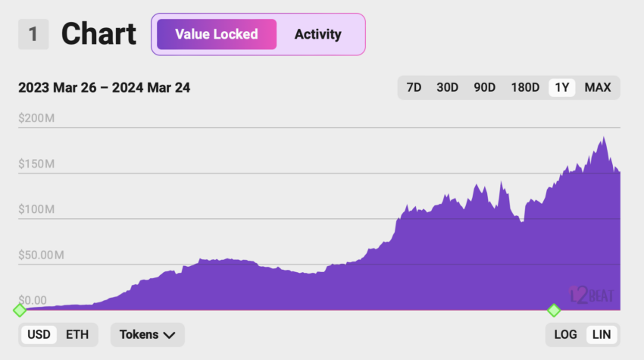
Task: Select the 180D time range
Action: point(525,87)
